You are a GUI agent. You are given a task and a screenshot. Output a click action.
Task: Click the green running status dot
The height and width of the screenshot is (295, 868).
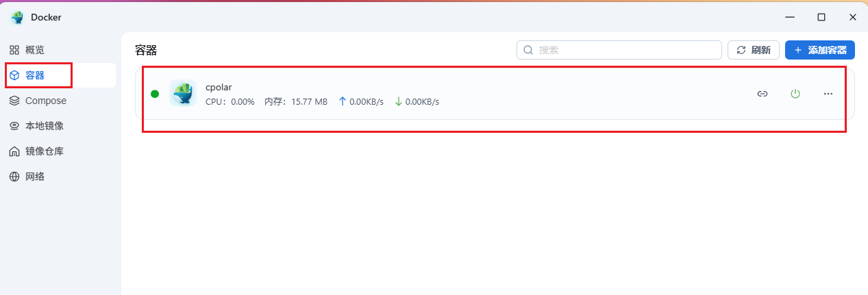pos(155,94)
